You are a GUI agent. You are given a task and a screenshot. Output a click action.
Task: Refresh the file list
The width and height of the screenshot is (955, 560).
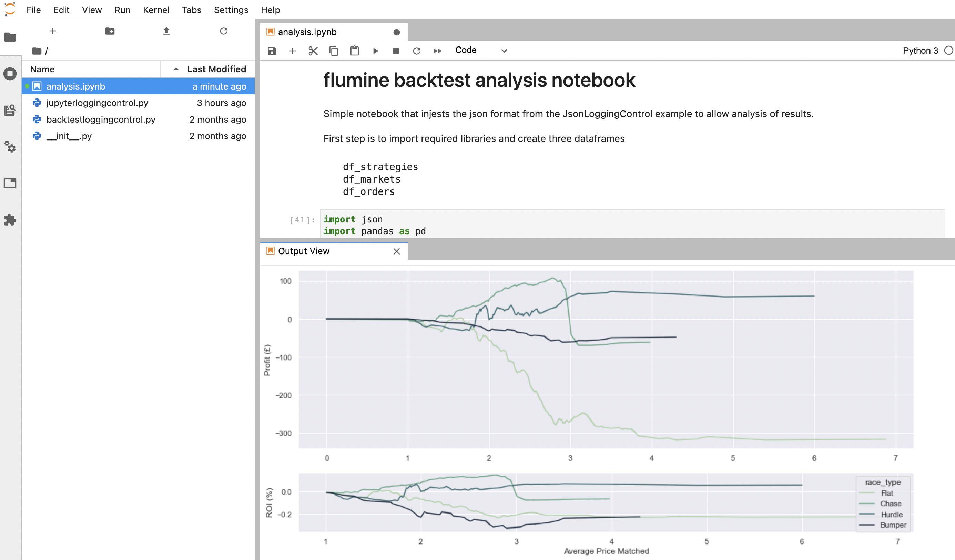click(x=224, y=31)
